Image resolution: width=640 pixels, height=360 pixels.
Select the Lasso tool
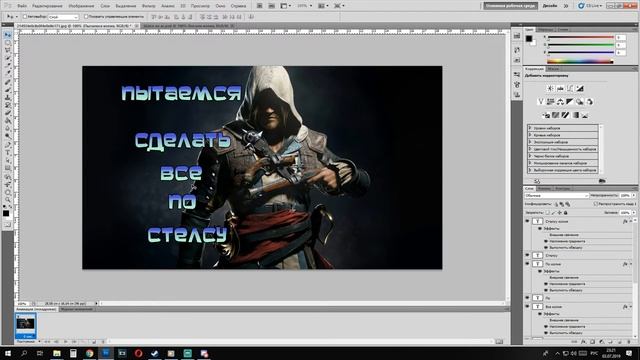tap(7, 50)
